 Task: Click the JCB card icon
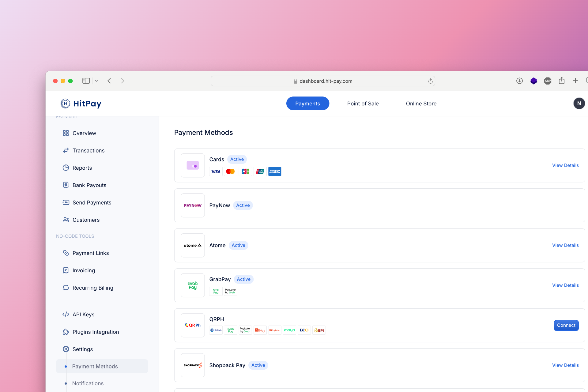tap(245, 171)
